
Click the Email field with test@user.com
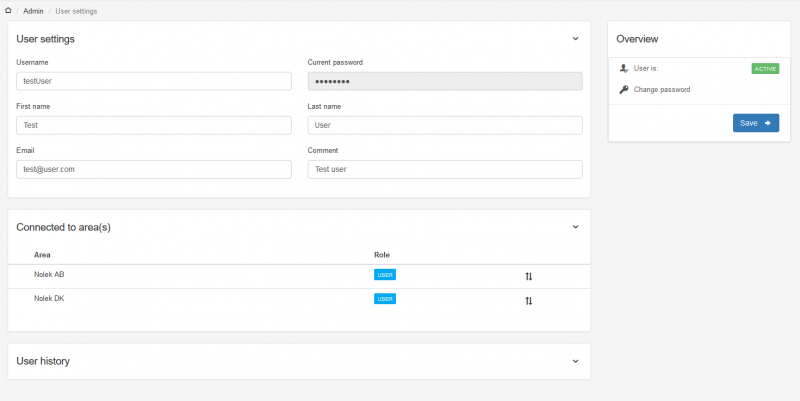pos(154,169)
